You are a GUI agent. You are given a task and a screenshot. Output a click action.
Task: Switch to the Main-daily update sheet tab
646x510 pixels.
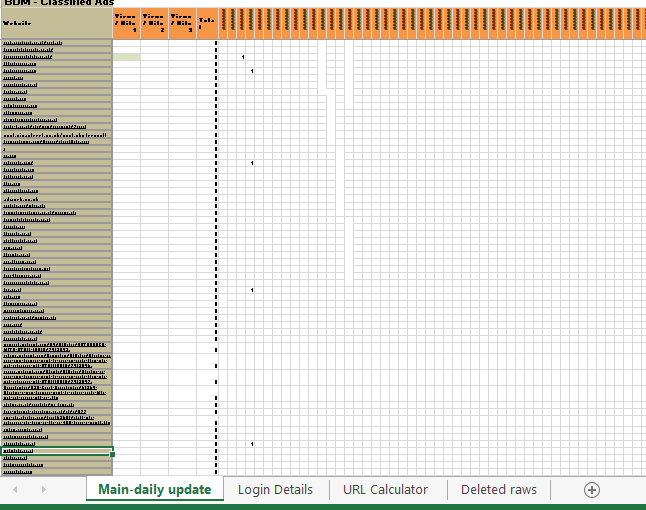tap(154, 489)
